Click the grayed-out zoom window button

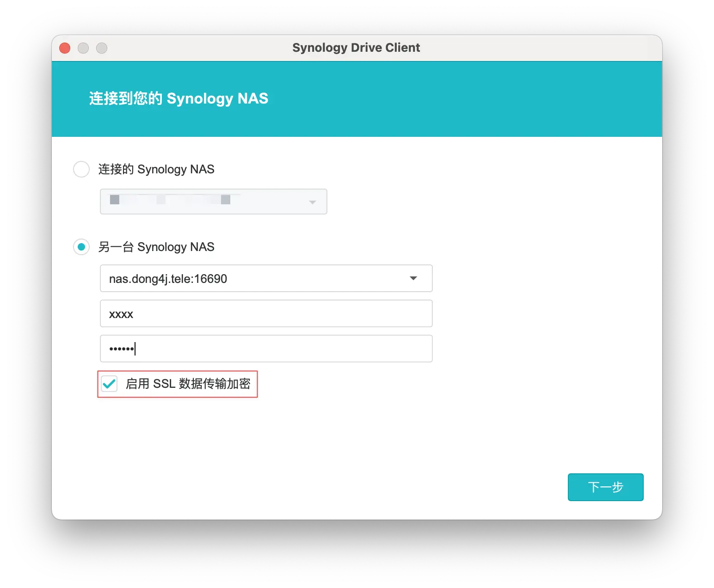coord(102,48)
